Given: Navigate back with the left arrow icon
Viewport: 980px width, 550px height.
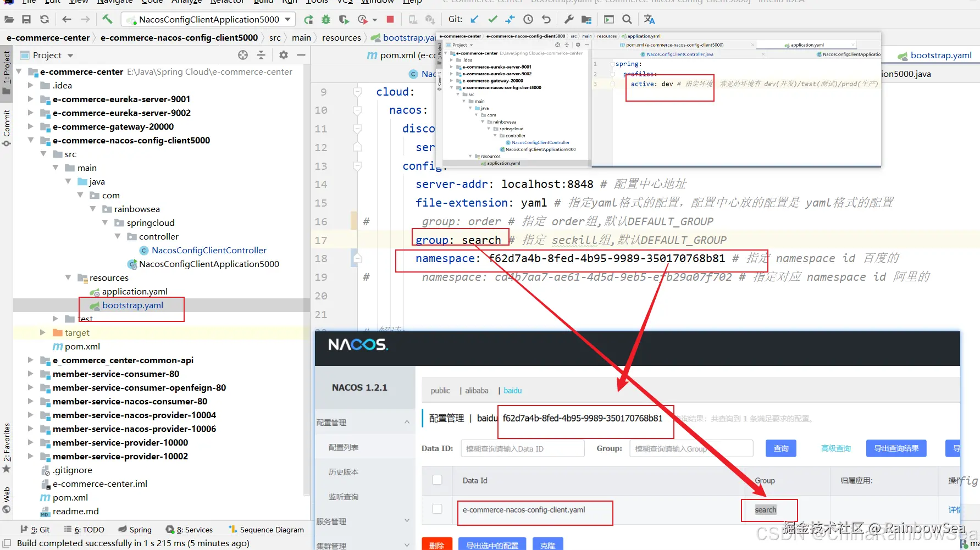Looking at the screenshot, I should [67, 20].
